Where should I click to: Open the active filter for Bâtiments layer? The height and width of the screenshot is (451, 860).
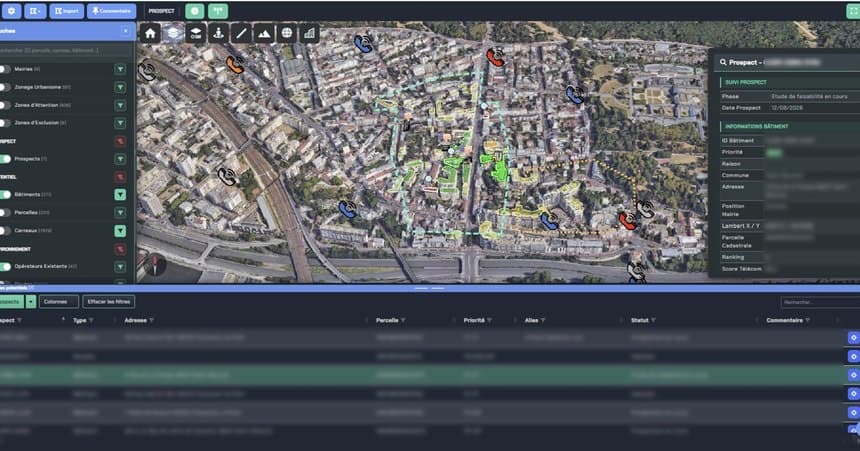pos(120,195)
